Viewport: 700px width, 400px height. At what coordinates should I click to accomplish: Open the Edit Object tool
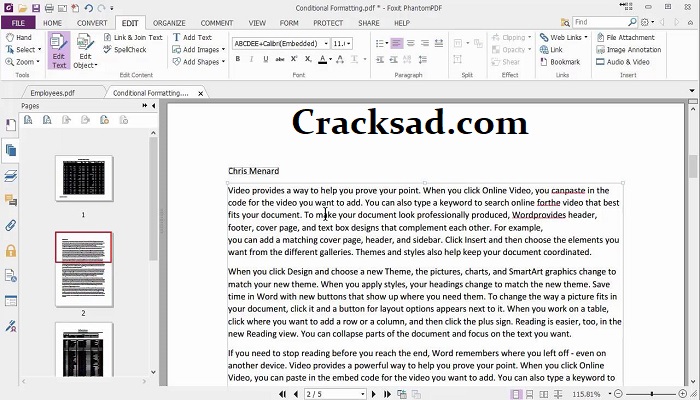pyautogui.click(x=85, y=50)
